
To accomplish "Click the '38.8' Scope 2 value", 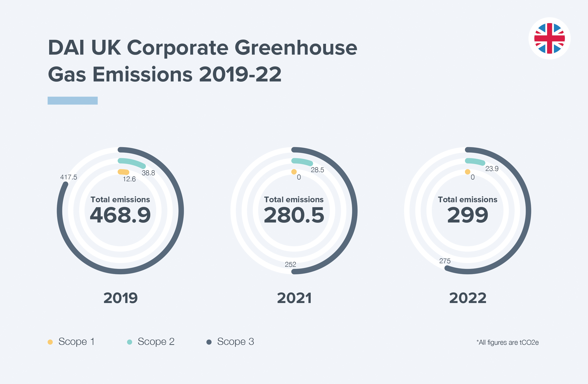I will 148,173.
